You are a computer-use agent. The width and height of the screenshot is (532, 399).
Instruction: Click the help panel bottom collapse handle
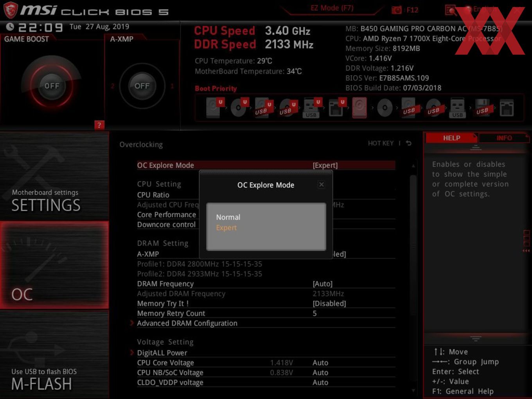476,338
